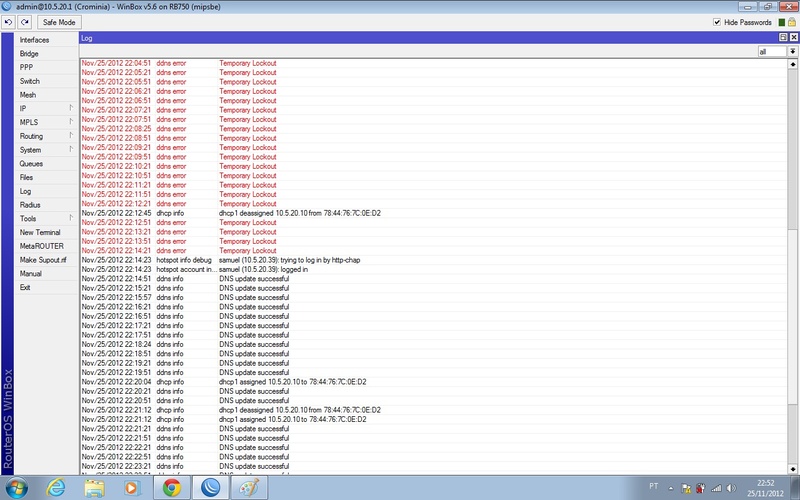The width and height of the screenshot is (800, 500).
Task: Select dhcp1 deassigned entry at 22:21:12
Action: tap(433, 410)
